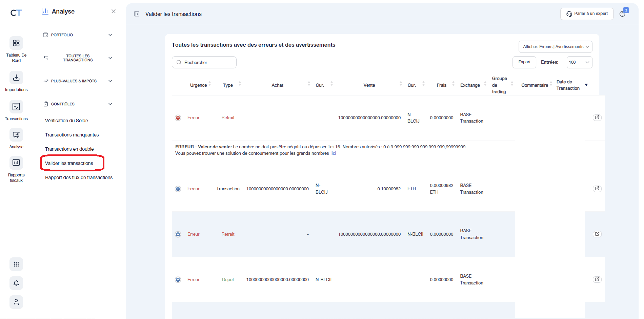
Task: Open the Entrées 100 dropdown
Action: (x=579, y=62)
